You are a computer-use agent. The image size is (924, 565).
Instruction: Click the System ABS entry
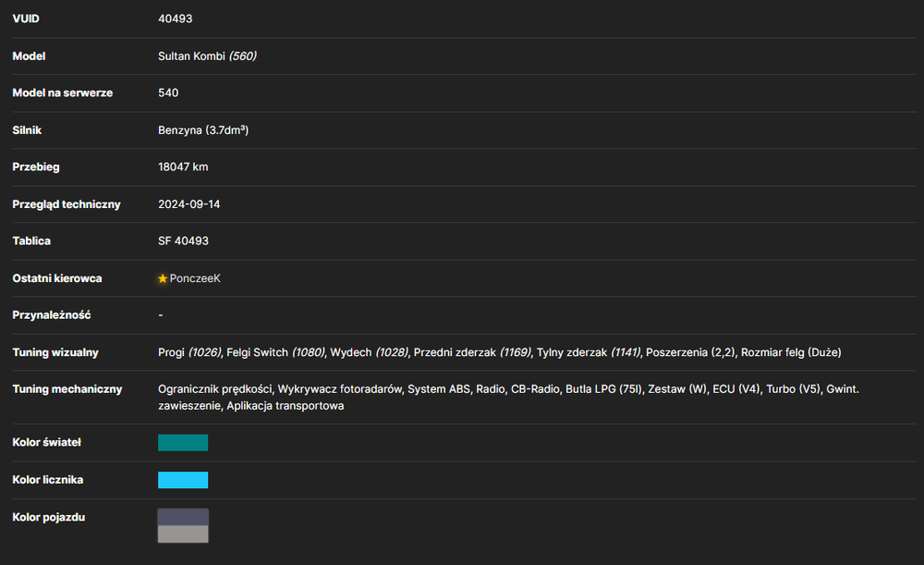439,388
